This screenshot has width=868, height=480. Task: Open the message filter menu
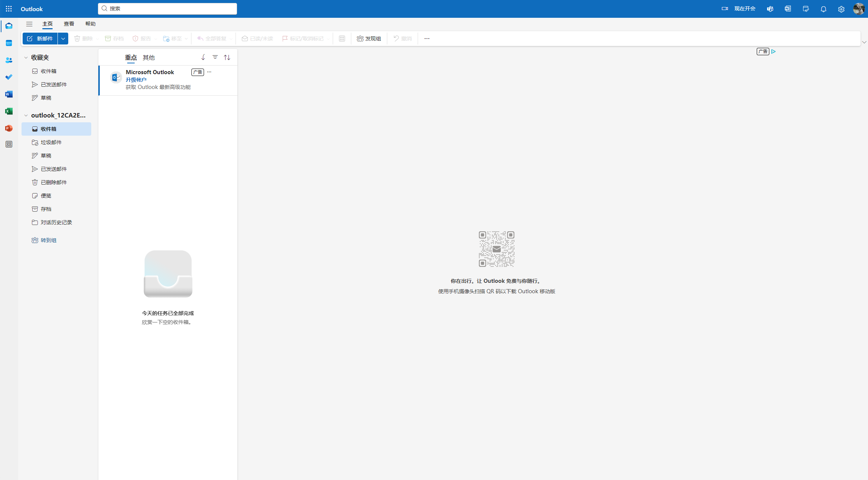[215, 57]
